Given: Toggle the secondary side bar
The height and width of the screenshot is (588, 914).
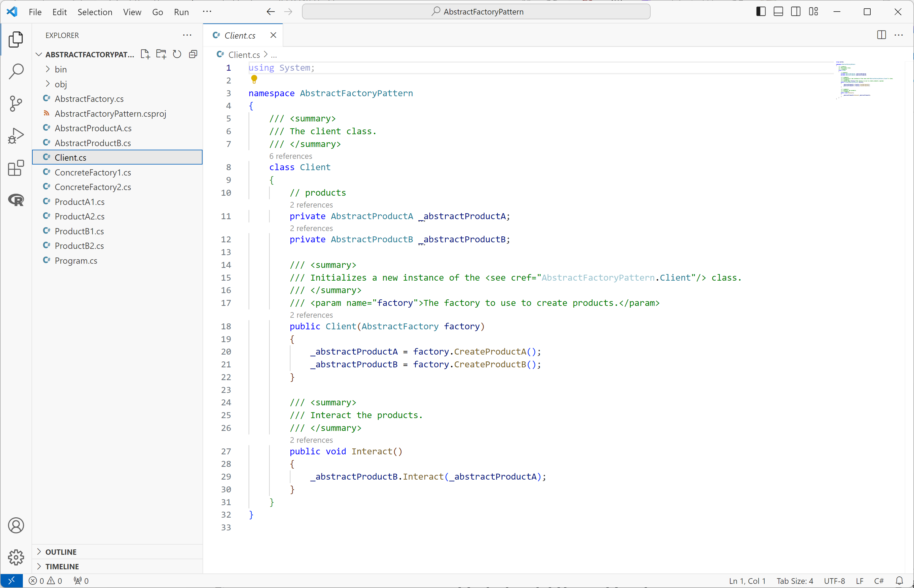Looking at the screenshot, I should coord(795,12).
